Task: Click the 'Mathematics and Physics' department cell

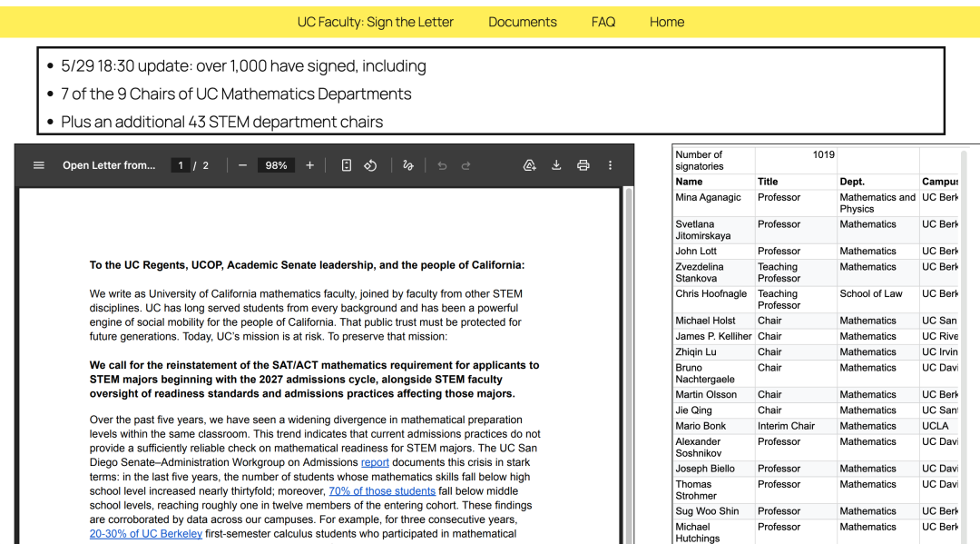Action: [878, 203]
